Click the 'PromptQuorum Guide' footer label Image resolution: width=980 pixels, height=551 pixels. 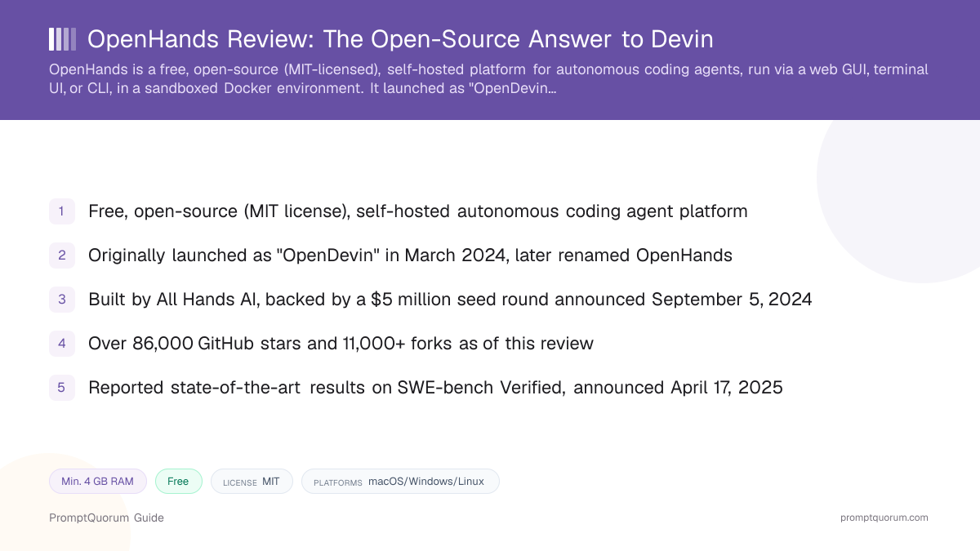(106, 518)
